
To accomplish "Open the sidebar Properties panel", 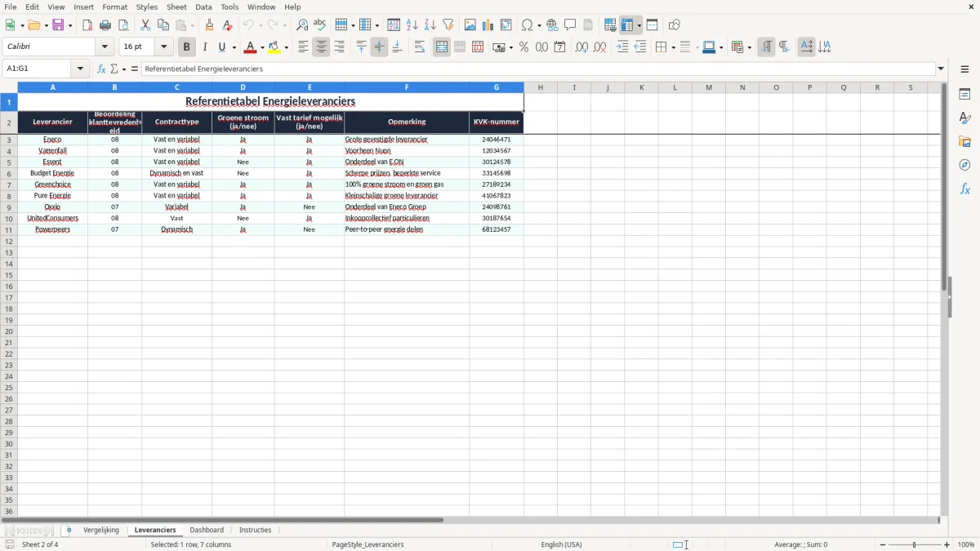I will click(x=964, y=94).
